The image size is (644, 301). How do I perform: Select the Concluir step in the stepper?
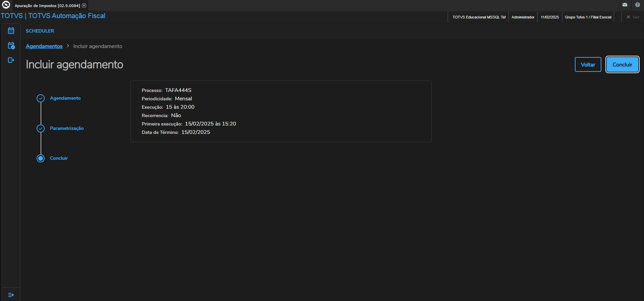(x=59, y=158)
